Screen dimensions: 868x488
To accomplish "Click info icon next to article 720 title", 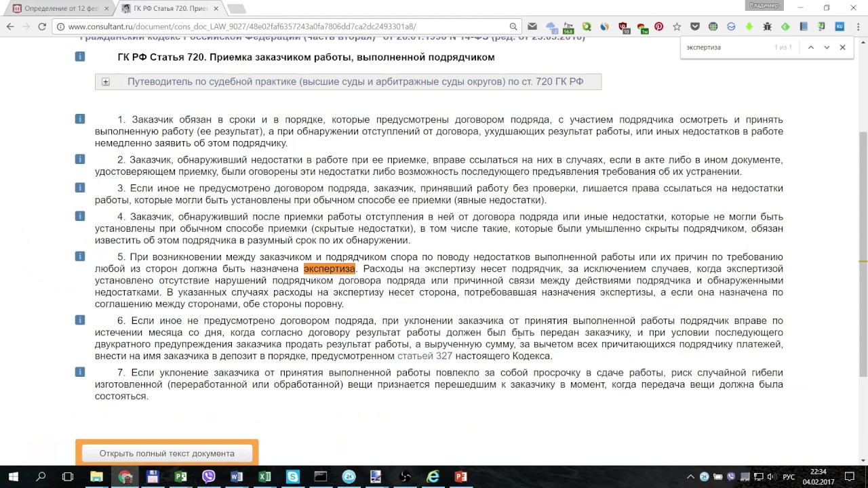I will click(80, 57).
